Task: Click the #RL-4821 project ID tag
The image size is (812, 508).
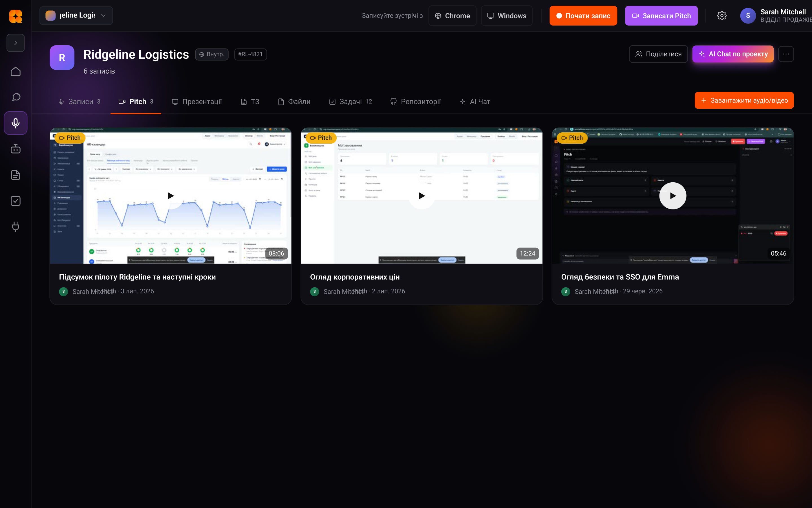Action: coord(250,54)
